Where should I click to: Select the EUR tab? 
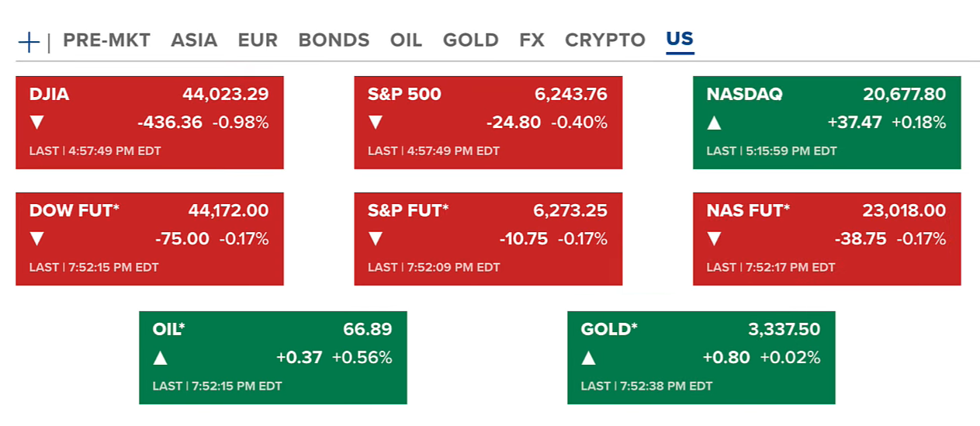tap(258, 40)
